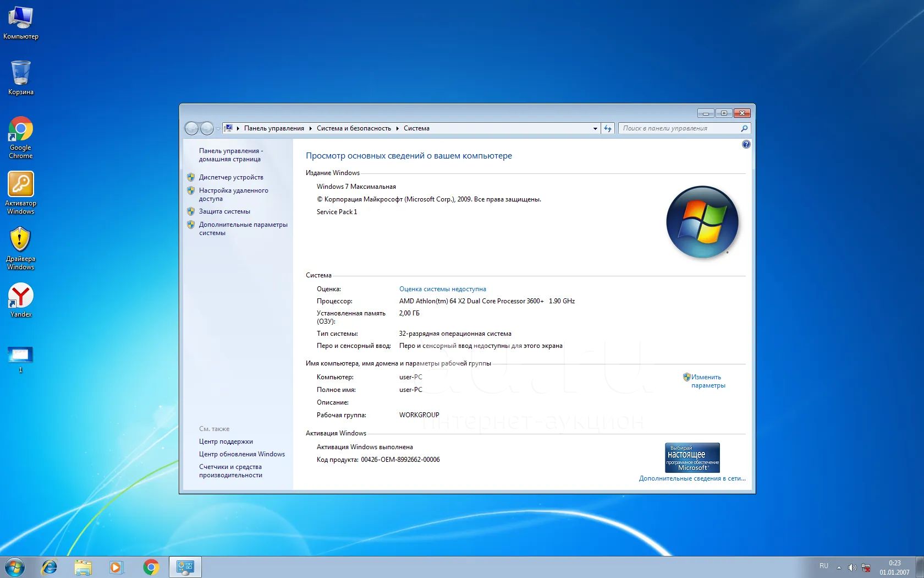Minimize the System window
The image size is (924, 578).
pos(706,113)
